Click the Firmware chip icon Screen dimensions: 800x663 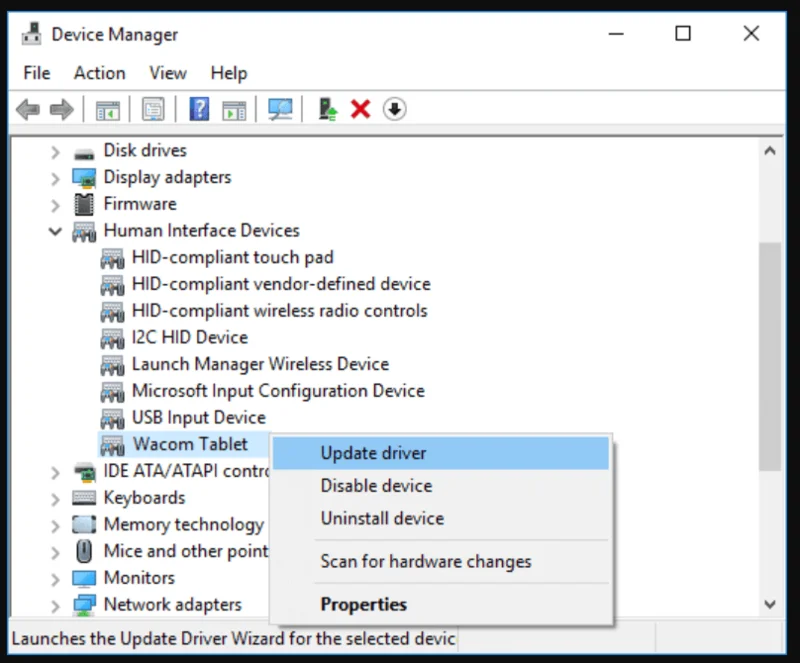tap(84, 204)
